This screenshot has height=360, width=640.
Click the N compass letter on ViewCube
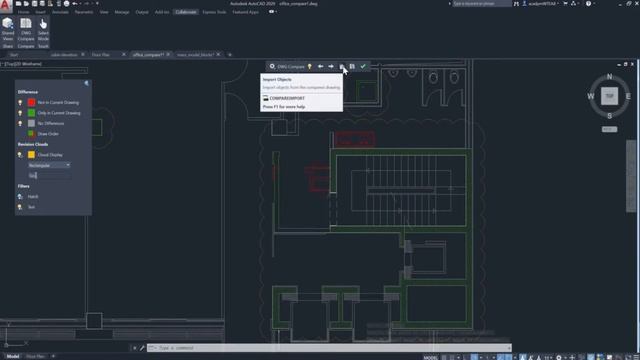pyautogui.click(x=609, y=77)
